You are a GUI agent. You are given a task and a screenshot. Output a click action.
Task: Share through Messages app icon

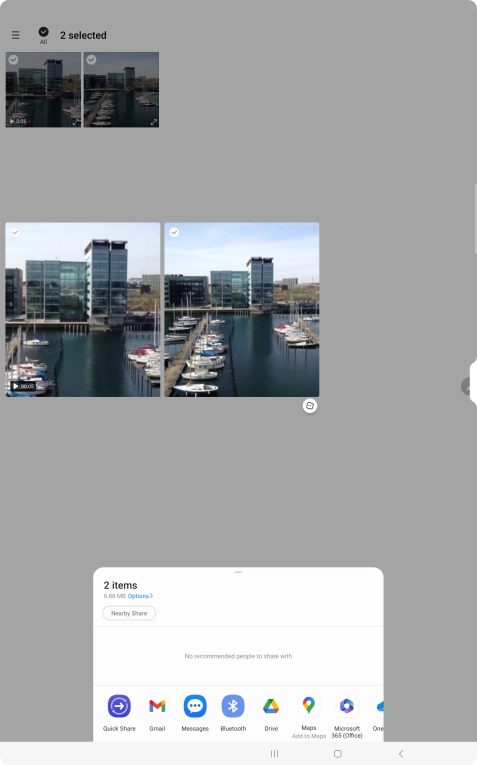click(x=195, y=706)
